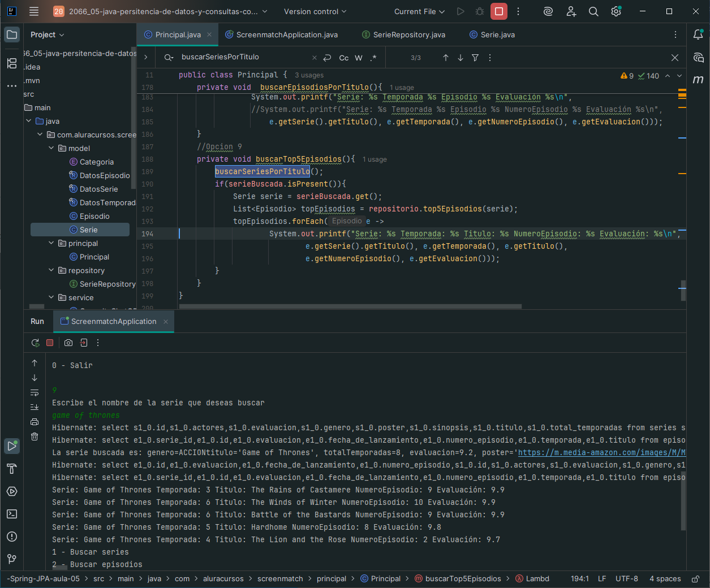Toggle Regex (.*) option in find bar
This screenshot has width=710, height=588.
[x=373, y=58]
